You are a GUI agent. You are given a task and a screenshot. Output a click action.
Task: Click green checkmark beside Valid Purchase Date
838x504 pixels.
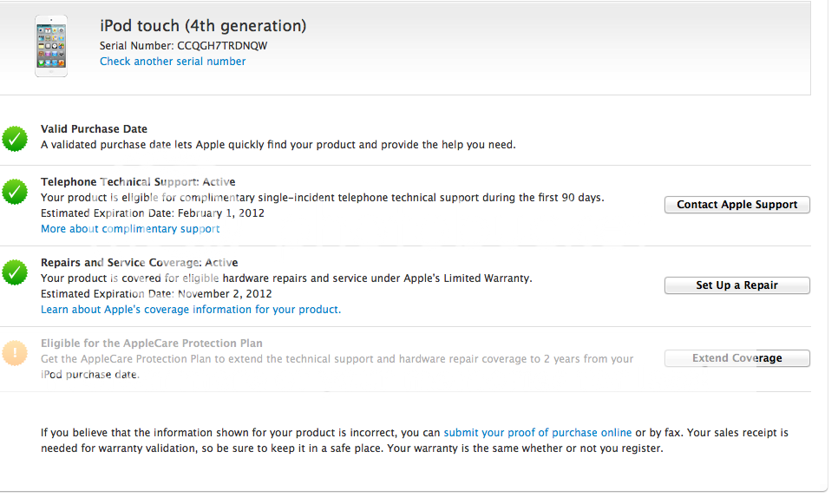(x=15, y=139)
